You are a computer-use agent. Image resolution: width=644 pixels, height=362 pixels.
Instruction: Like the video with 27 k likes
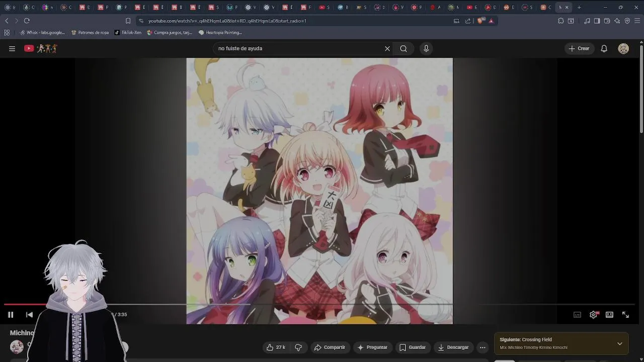point(276,347)
